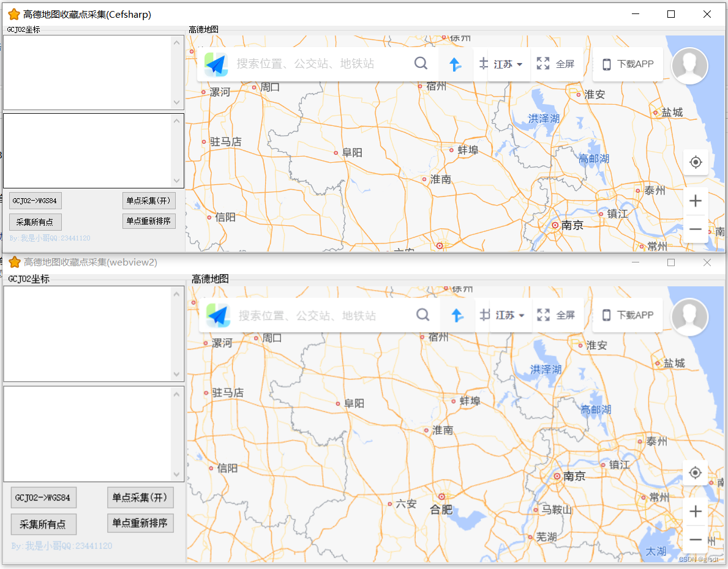This screenshot has width=728, height=569.
Task: Click search magnifier icon in webview2 window
Action: pos(422,314)
